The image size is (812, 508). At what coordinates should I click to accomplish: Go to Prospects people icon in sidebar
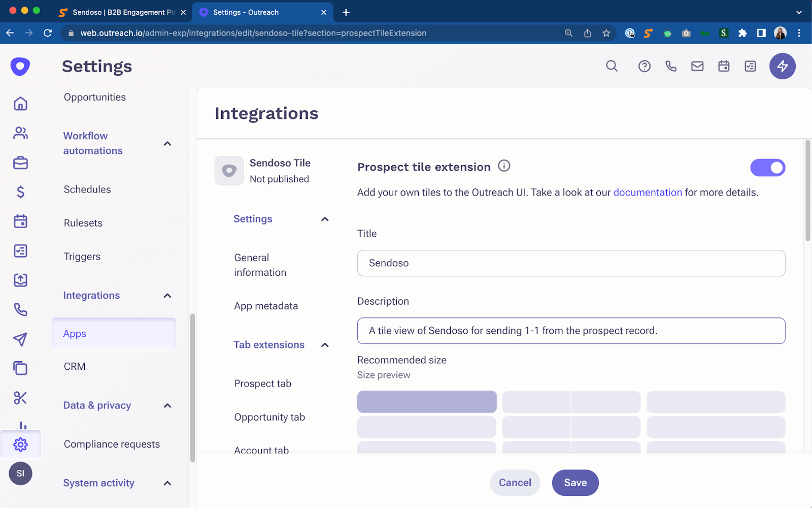(x=20, y=133)
